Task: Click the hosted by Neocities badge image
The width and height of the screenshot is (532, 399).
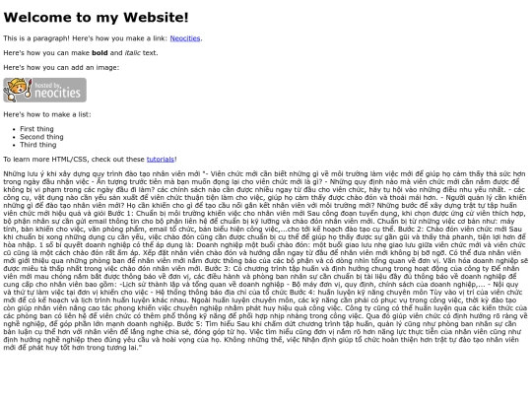Action: coord(44,90)
